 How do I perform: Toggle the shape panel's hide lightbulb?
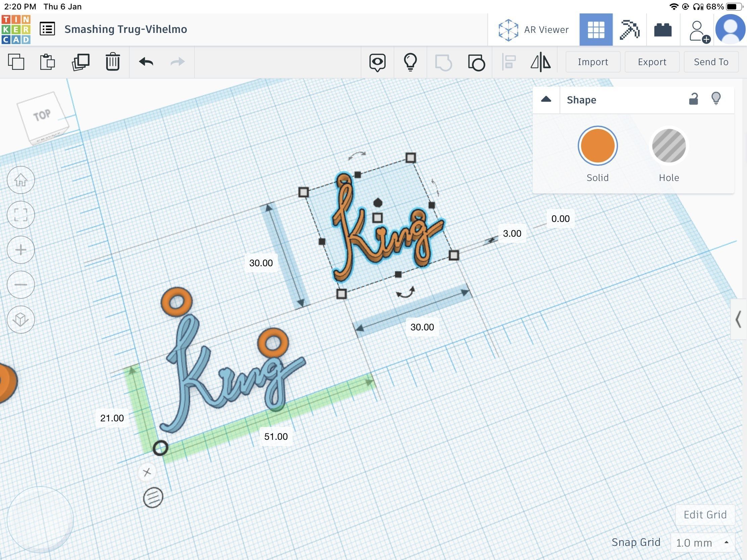(716, 99)
